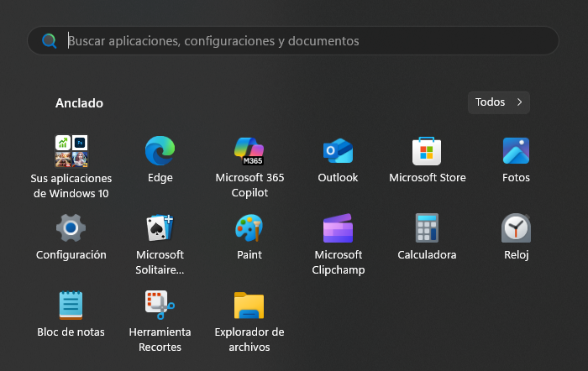This screenshot has height=371, width=588.
Task: Launch Microsoft Edge browser
Action: pos(160,151)
